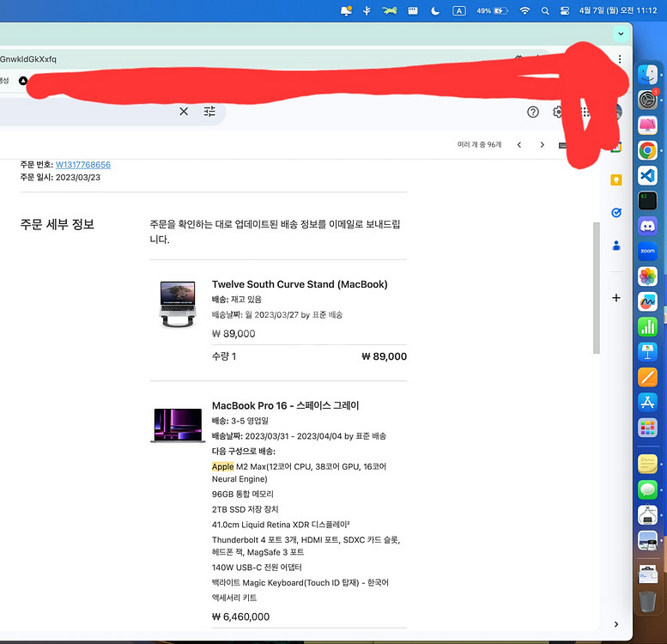Viewport: 667px width, 644px height.
Task: Click "Twelve South Curve Stand (MacBook)" title
Action: coord(300,284)
